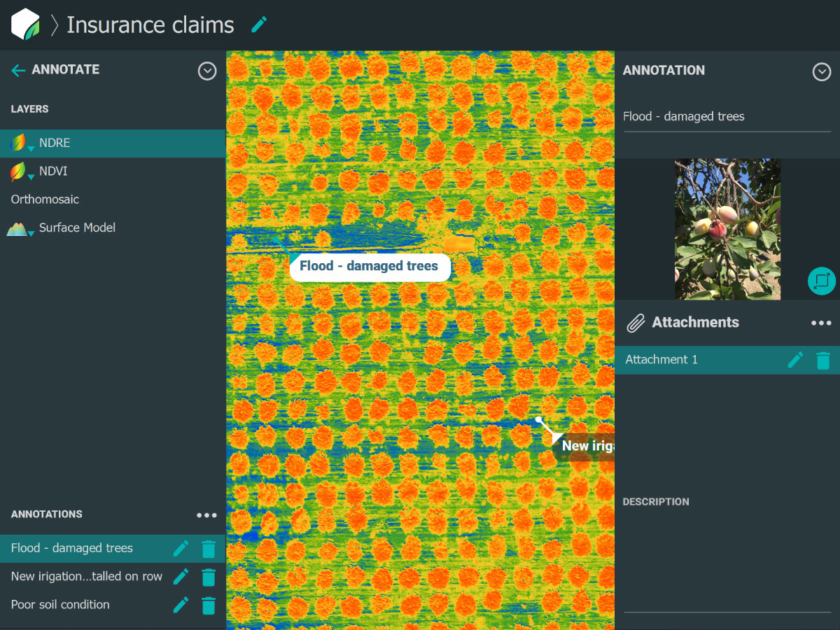
Task: Go back using the Annotate arrow
Action: [x=18, y=70]
